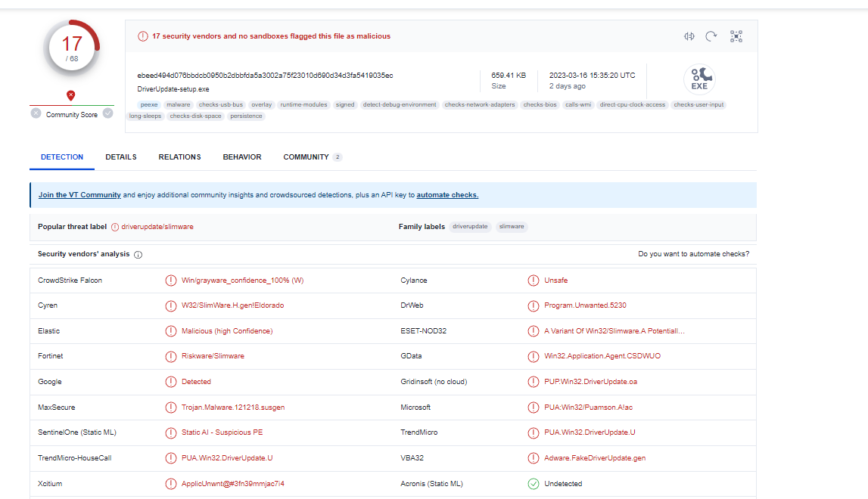Click the alert icon in the Elastic row
Screen dimensions: 868x499
point(171,331)
